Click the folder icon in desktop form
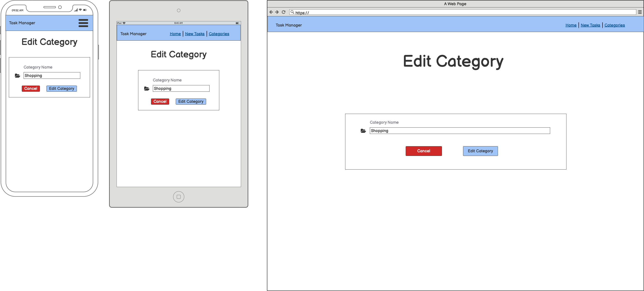 pyautogui.click(x=363, y=131)
